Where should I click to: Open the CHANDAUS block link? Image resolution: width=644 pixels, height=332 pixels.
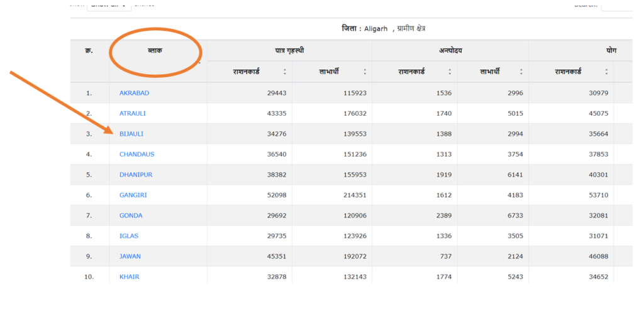tap(136, 155)
